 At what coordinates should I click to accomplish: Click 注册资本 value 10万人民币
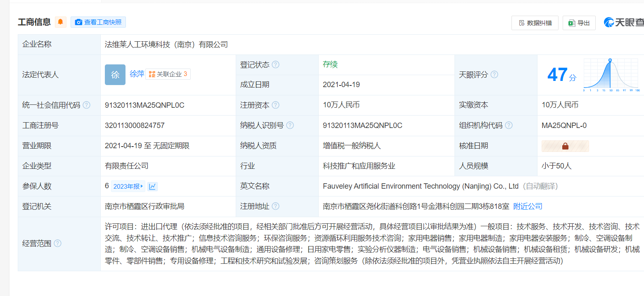(x=341, y=105)
